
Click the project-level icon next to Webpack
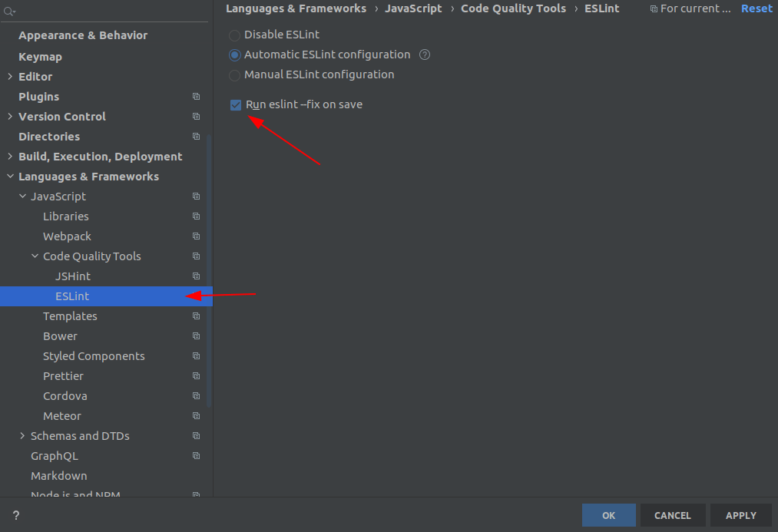196,236
